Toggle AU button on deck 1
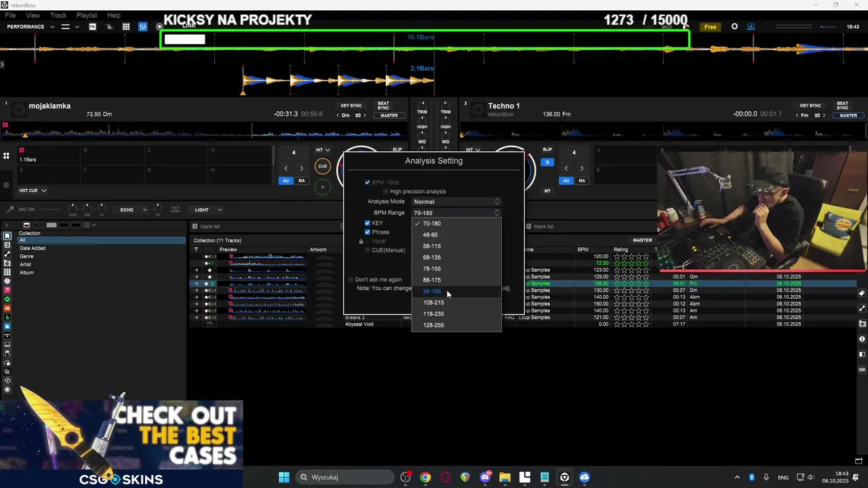Viewport: 868px width, 488px height. tap(285, 181)
